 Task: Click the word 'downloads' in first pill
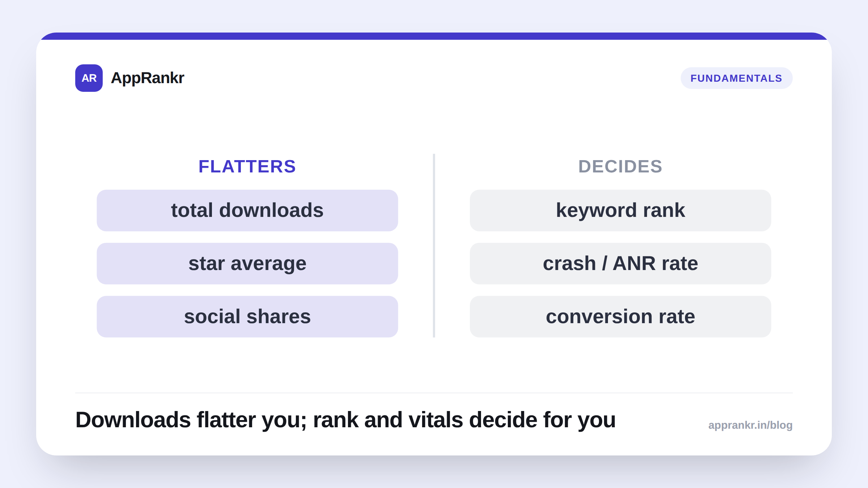(271, 210)
